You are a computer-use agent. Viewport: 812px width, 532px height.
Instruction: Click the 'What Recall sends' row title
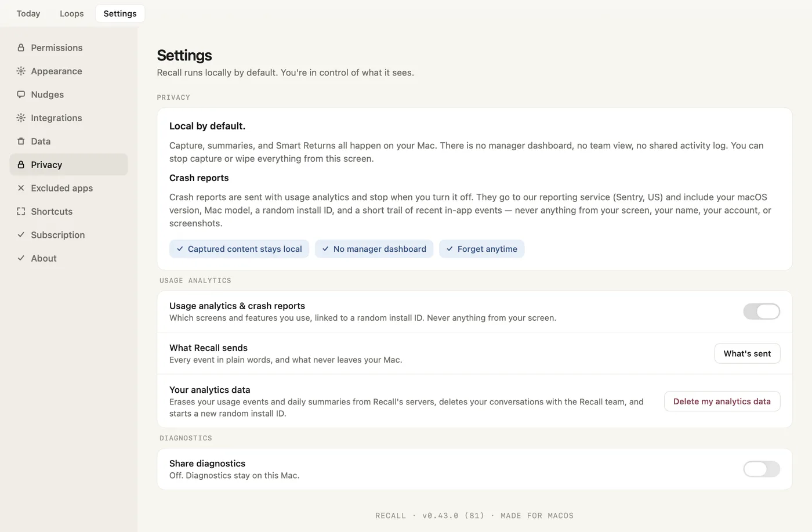208,348
